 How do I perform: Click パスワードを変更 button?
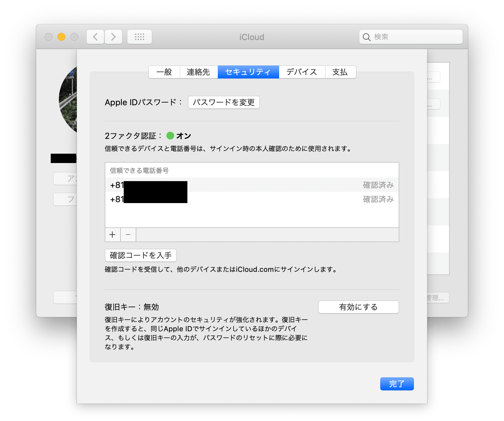coord(224,102)
